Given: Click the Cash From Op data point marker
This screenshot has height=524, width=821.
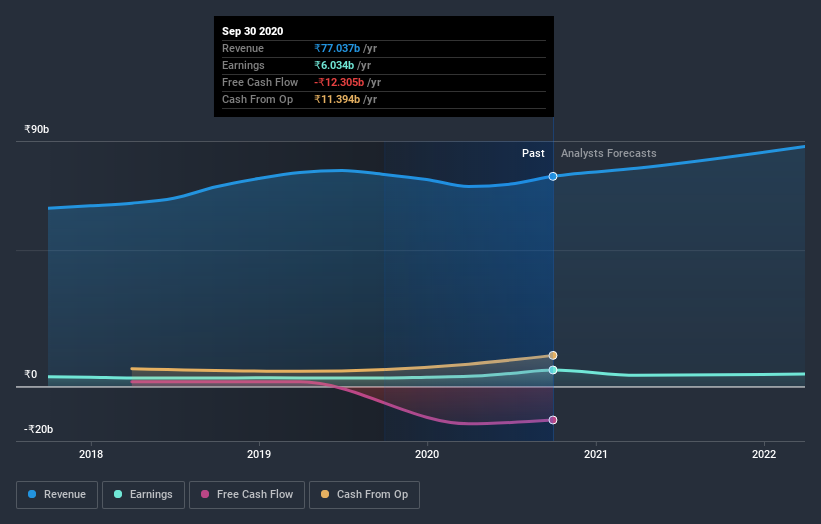Looking at the screenshot, I should click(553, 355).
